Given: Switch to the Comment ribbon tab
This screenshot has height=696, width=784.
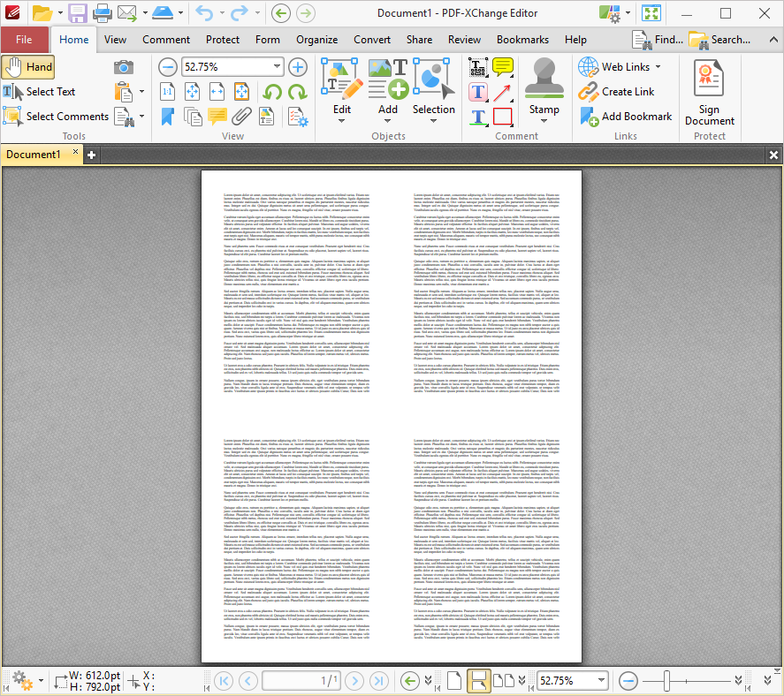Looking at the screenshot, I should click(x=166, y=40).
